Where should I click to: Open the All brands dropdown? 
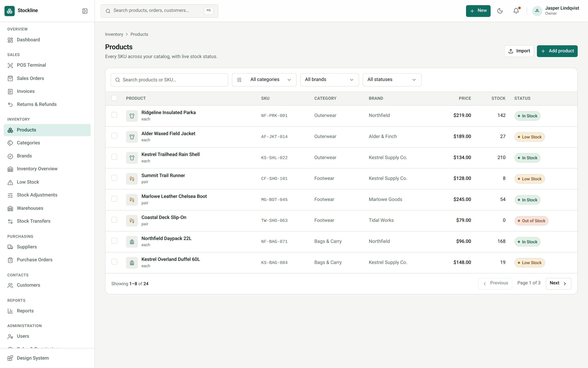[x=330, y=80]
